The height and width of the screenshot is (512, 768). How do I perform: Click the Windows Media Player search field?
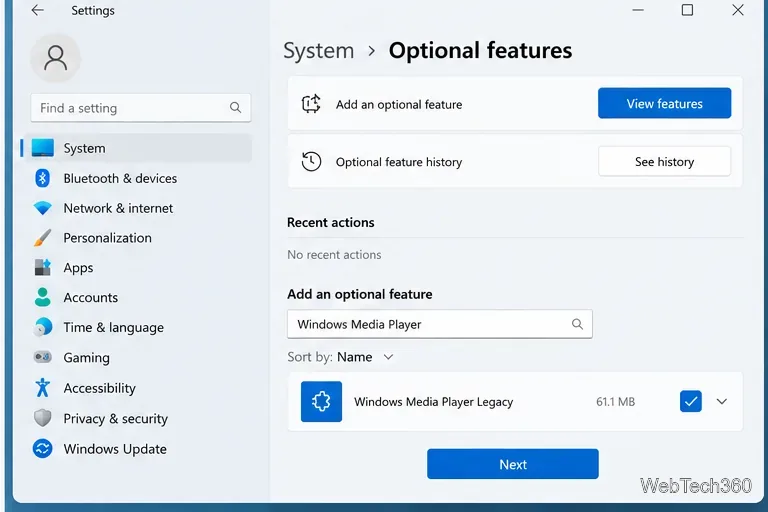(x=439, y=324)
